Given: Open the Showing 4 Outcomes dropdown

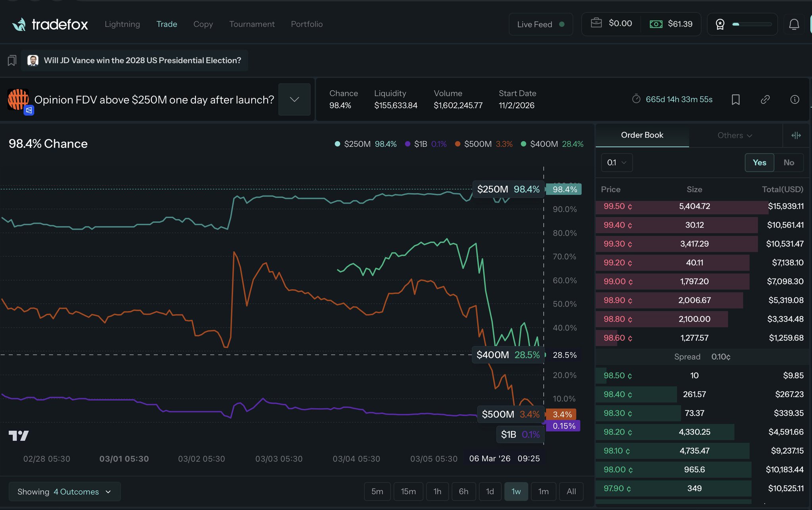Looking at the screenshot, I should 65,492.
